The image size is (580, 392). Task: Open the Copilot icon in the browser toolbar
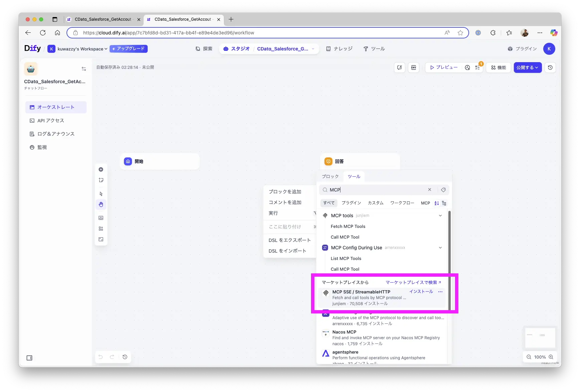pos(554,33)
